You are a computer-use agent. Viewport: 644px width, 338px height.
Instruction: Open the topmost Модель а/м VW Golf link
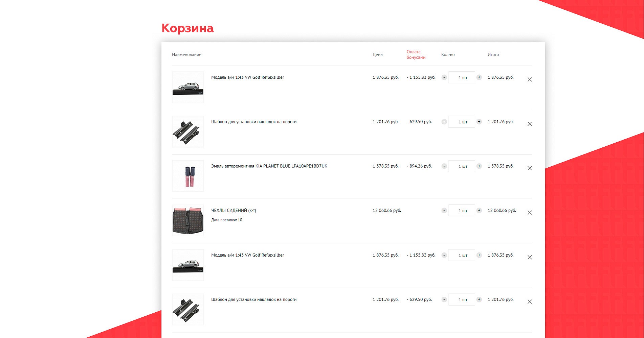(x=247, y=77)
